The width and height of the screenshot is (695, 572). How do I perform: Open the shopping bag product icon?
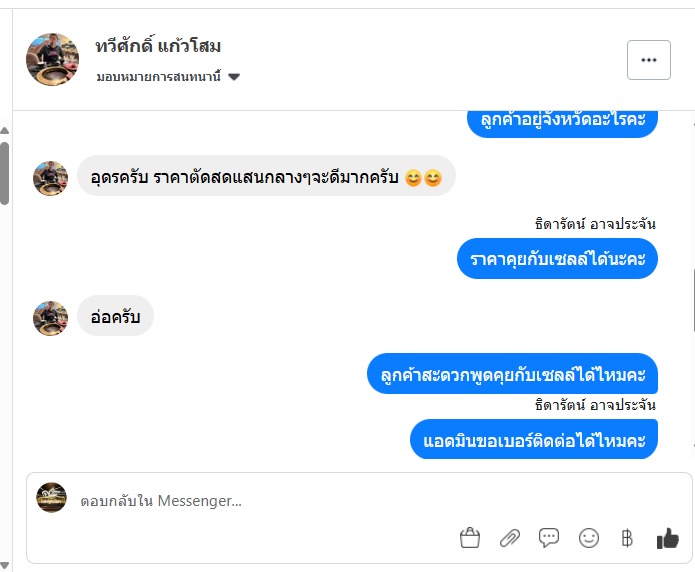[x=470, y=538]
